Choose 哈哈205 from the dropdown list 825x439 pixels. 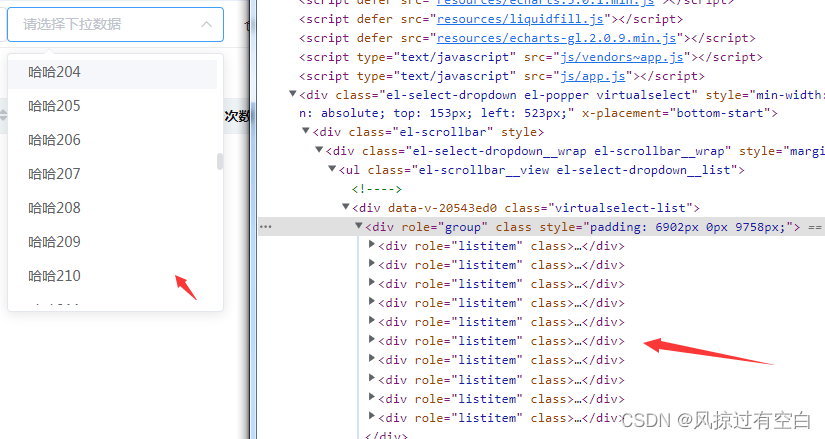pyautogui.click(x=112, y=106)
